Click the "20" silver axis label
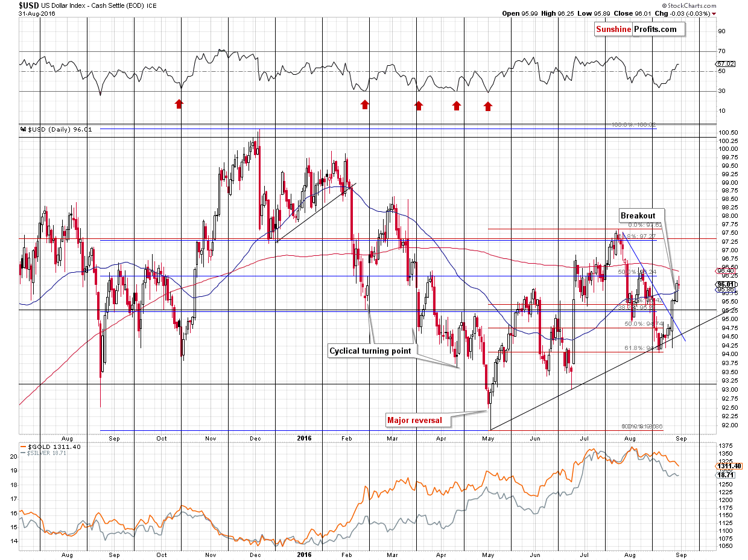The width and height of the screenshot is (748, 560). (x=13, y=456)
